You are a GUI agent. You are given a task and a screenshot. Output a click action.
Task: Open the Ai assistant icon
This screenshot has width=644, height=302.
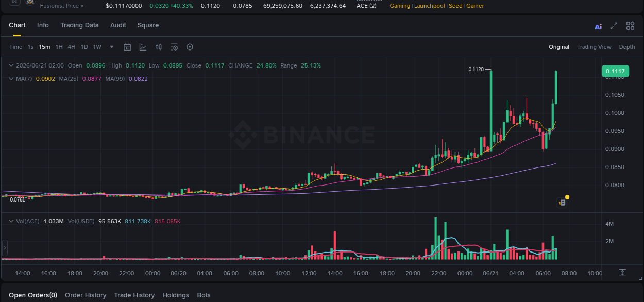(598, 27)
